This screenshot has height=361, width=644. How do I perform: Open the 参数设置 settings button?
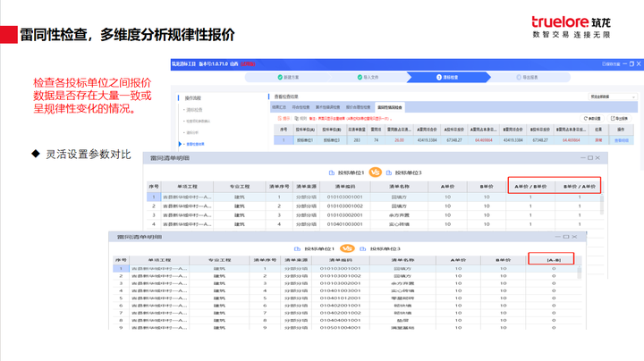[591, 118]
